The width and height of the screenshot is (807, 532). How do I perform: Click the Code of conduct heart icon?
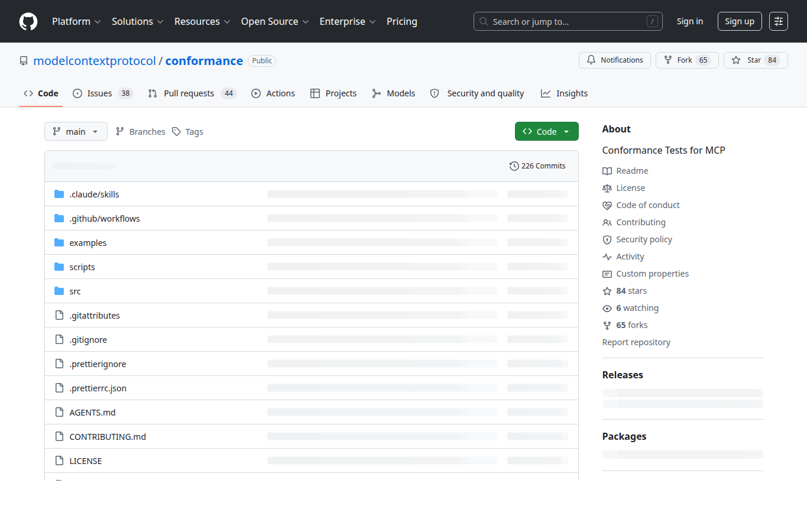click(x=607, y=205)
